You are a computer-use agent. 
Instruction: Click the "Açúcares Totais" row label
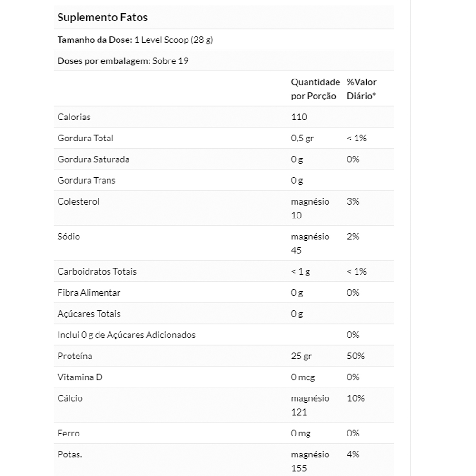coord(89,314)
